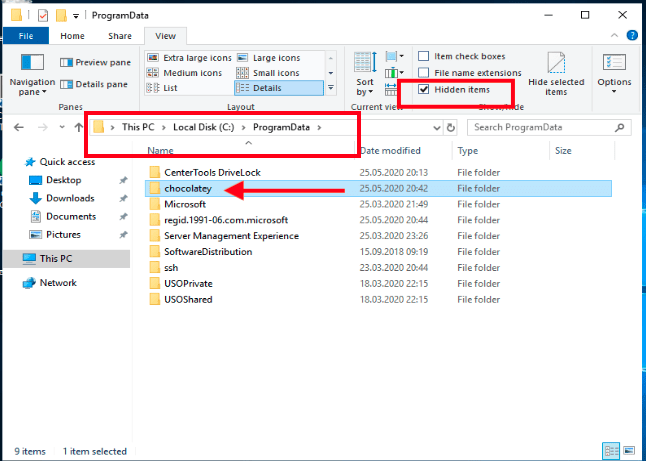Toggle the Details pane

pos(98,84)
